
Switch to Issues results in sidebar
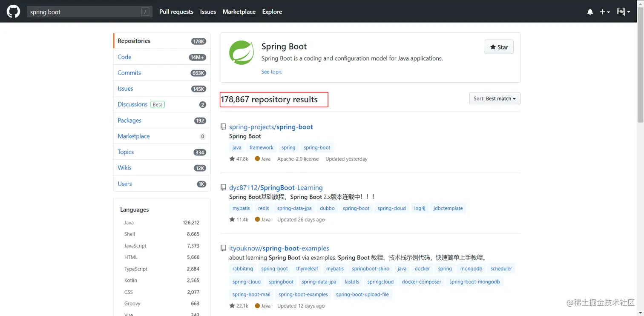tap(162, 89)
